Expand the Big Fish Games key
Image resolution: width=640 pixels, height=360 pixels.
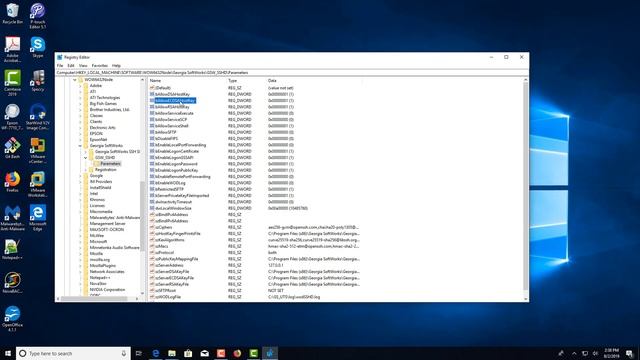[80, 104]
